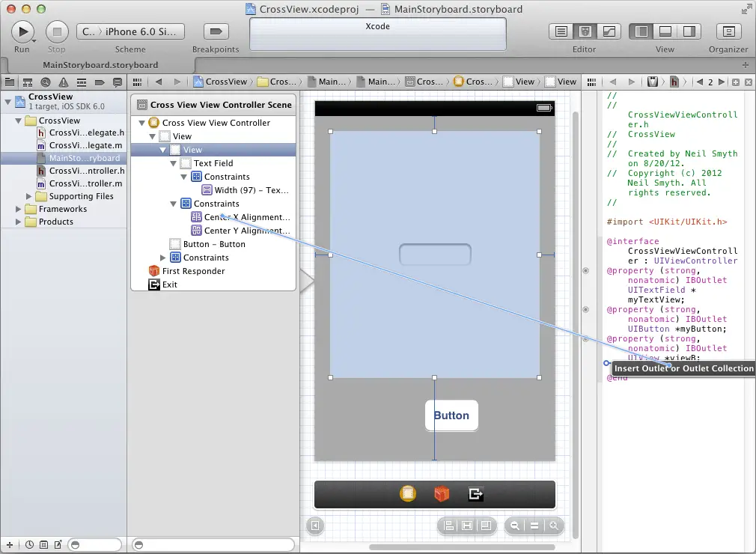Show the Utilities pane
This screenshot has width=756, height=554.
pos(689,31)
